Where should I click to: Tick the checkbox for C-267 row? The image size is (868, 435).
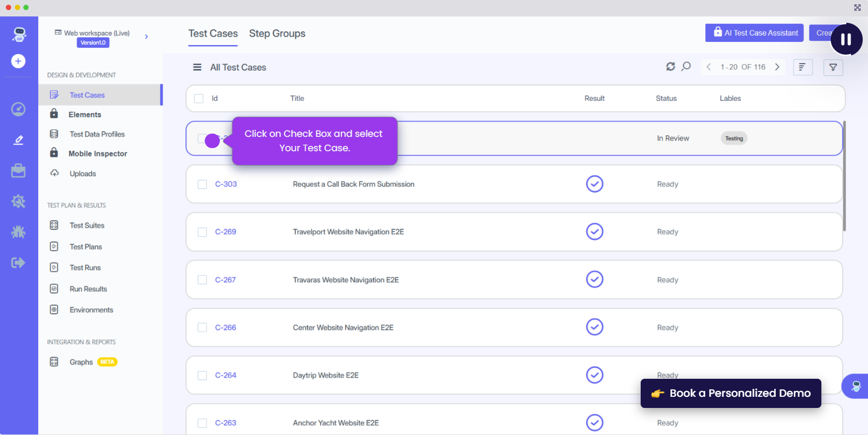coord(202,280)
